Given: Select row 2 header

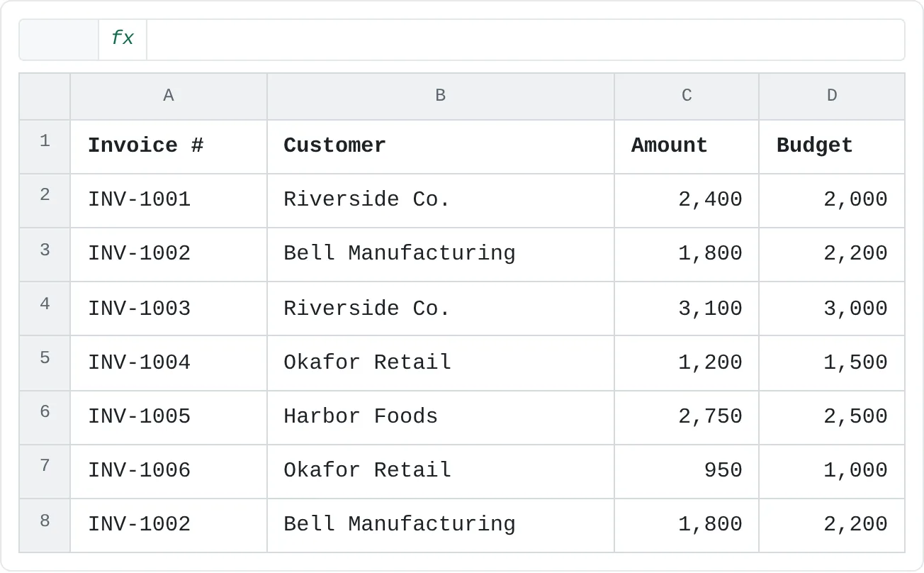Looking at the screenshot, I should (x=45, y=201).
